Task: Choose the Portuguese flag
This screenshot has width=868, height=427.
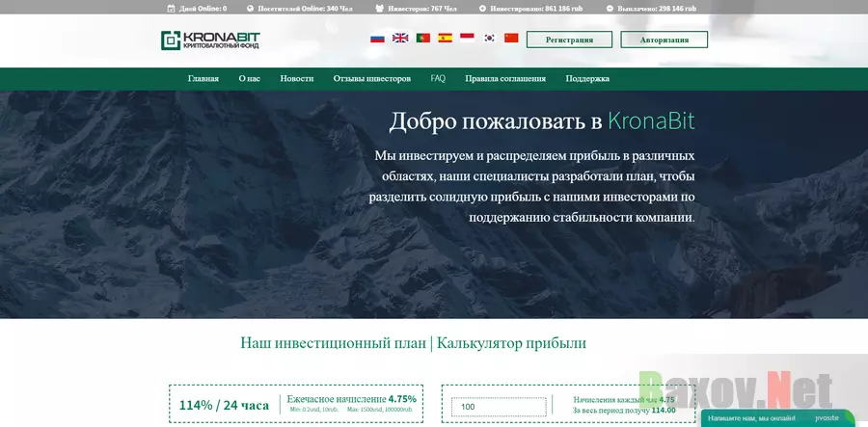Action: coord(423,38)
